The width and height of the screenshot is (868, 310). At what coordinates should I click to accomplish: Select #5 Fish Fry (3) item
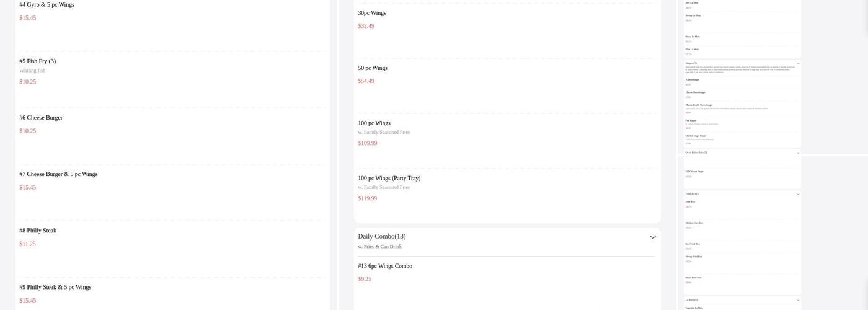(38, 61)
